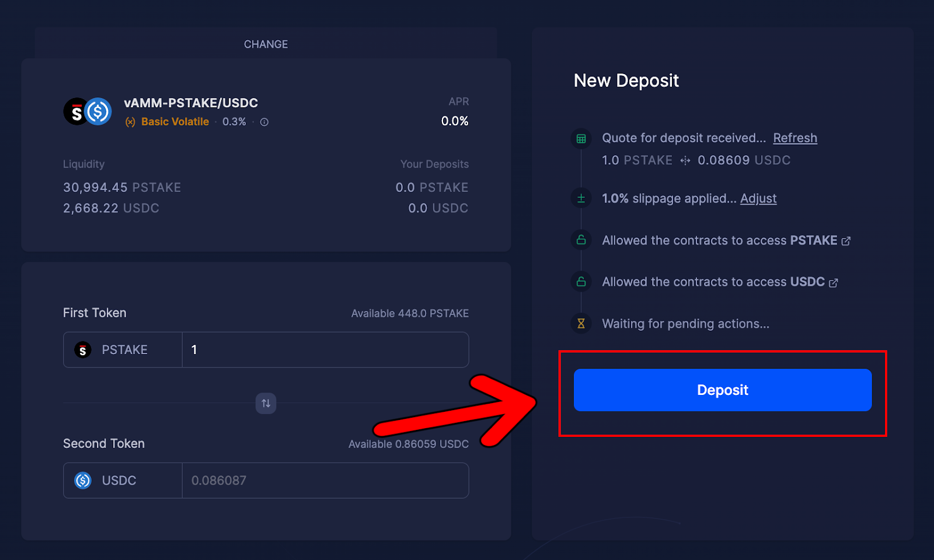The width and height of the screenshot is (934, 560).
Task: Click the PSTAKE/USDC pair logo
Action: 88,111
